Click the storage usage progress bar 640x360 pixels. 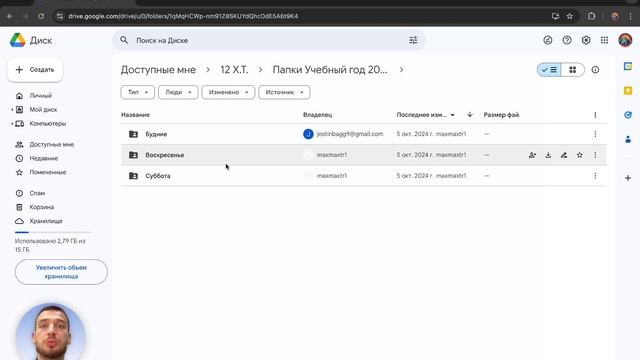(53, 232)
